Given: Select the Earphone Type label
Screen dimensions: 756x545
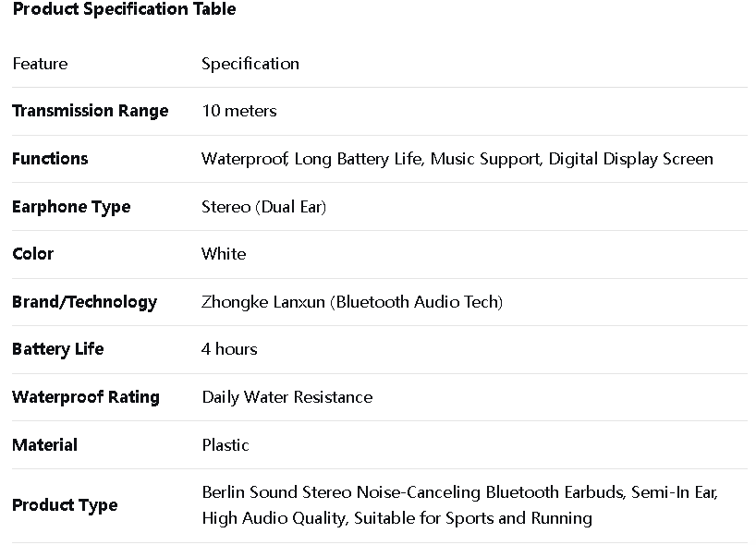Looking at the screenshot, I should (x=71, y=207).
